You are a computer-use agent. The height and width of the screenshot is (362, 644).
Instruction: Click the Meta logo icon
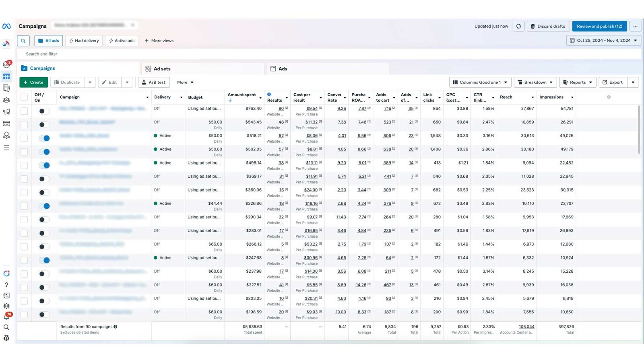[x=6, y=26]
